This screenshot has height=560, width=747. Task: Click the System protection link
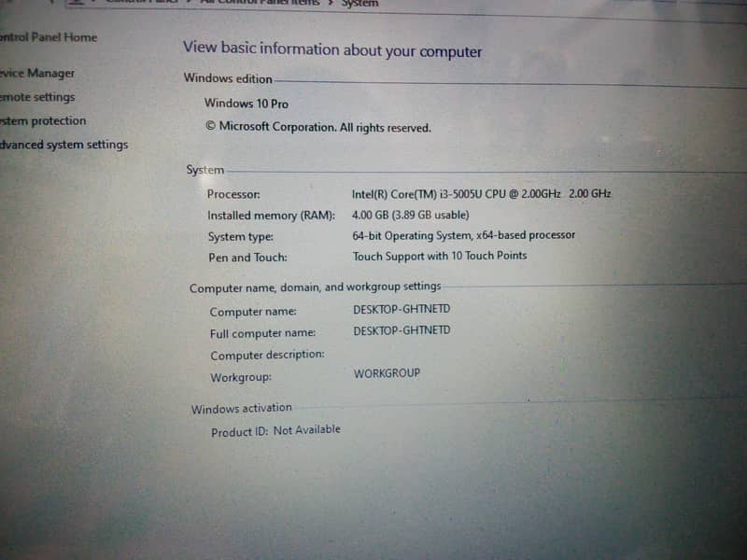click(x=43, y=120)
